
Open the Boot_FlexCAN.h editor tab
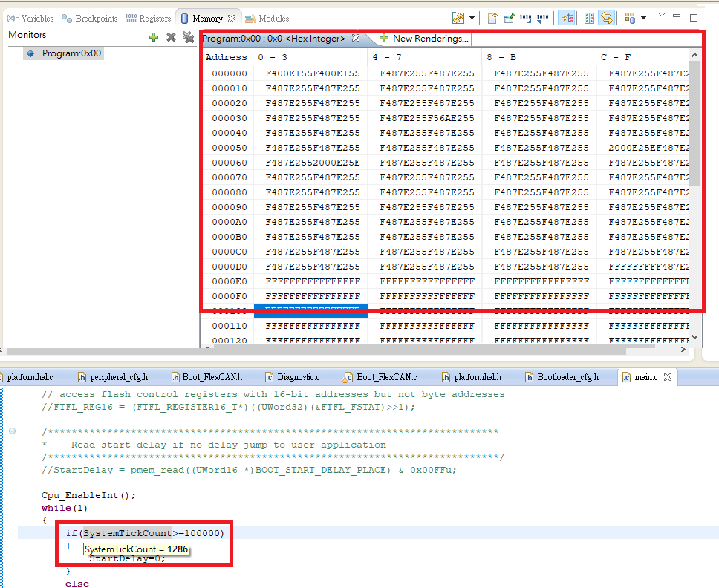[206, 377]
